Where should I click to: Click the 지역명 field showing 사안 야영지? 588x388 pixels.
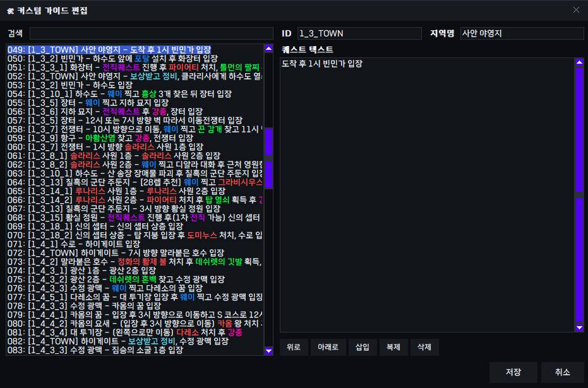tap(522, 33)
